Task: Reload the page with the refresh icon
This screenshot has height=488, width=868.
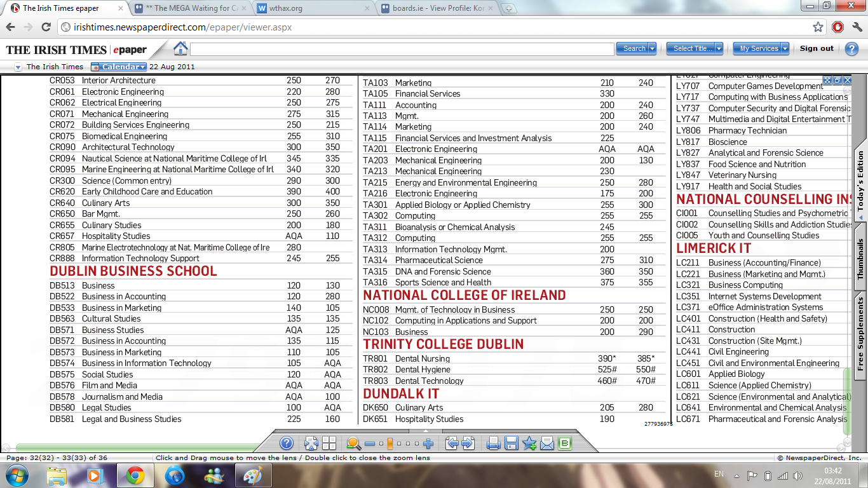Action: (x=46, y=27)
